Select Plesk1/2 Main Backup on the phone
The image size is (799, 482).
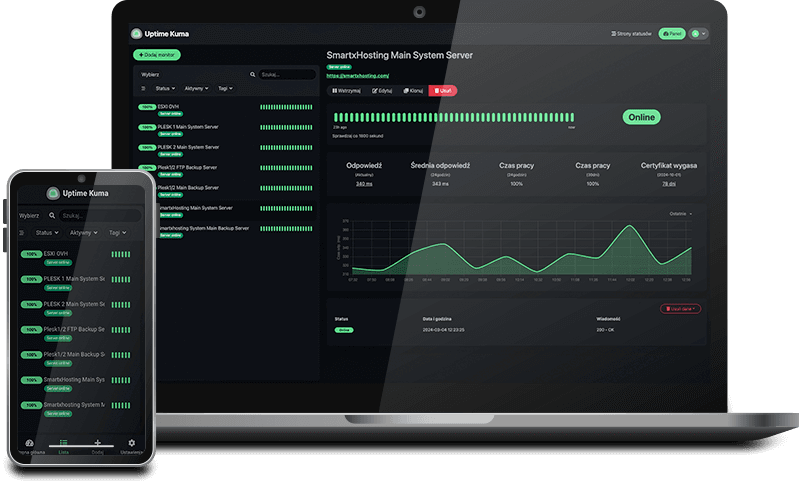76,358
